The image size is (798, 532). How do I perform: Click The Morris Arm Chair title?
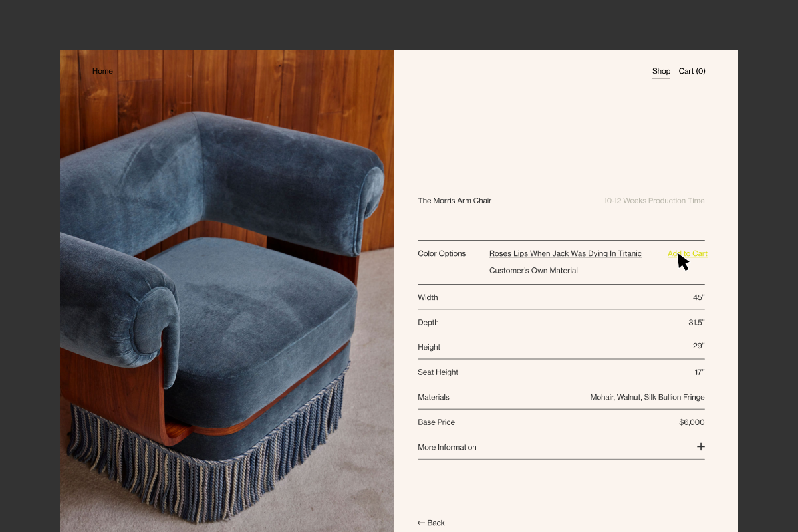(454, 201)
